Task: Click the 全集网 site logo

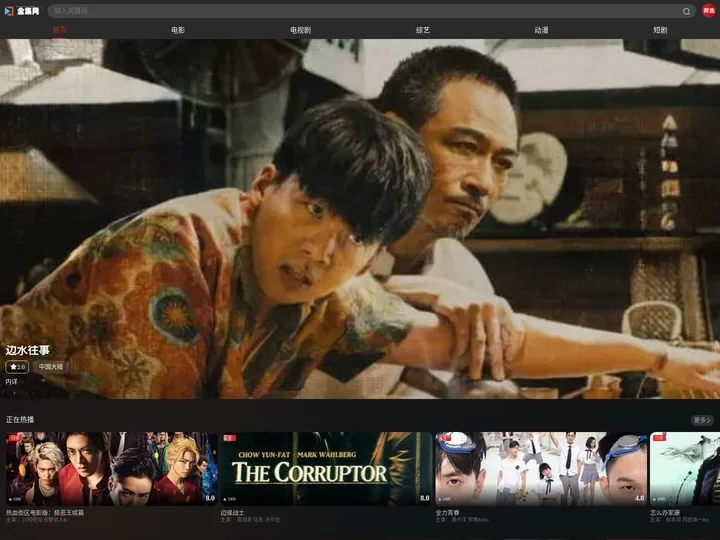Action: coord(22,11)
